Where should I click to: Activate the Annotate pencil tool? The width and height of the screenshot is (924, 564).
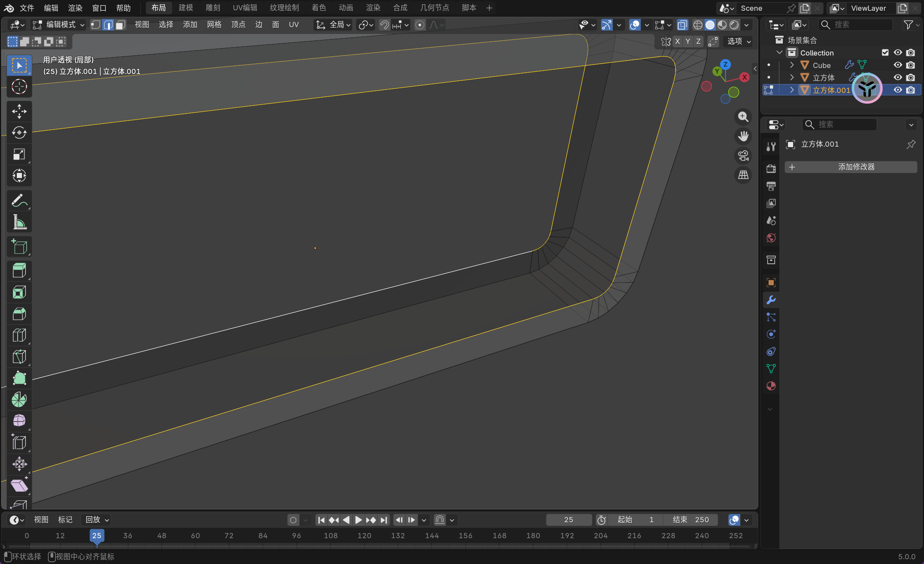(19, 200)
